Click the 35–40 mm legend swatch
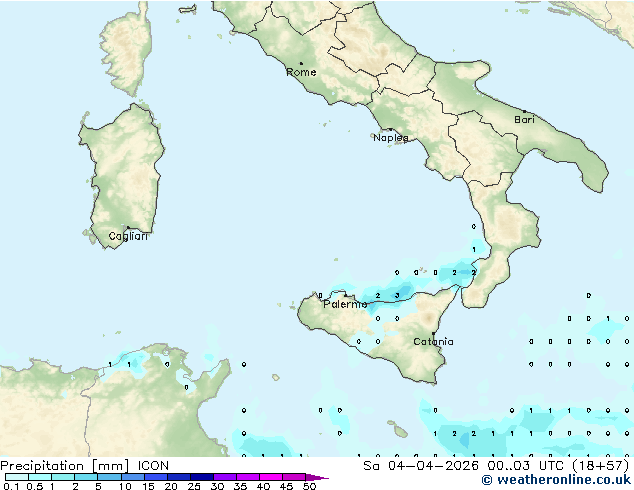This screenshot has width=634, height=490. 247,477
